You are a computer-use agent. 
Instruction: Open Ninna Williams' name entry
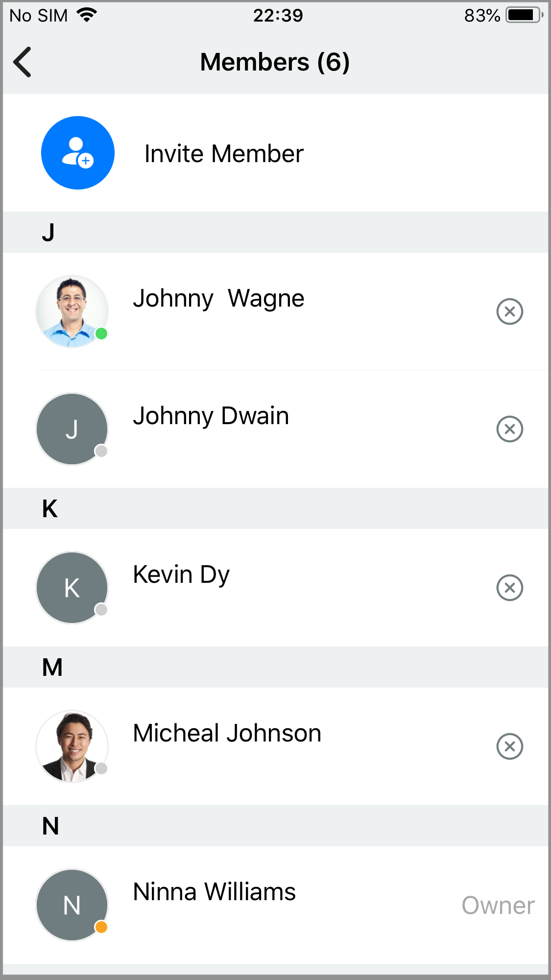[214, 892]
